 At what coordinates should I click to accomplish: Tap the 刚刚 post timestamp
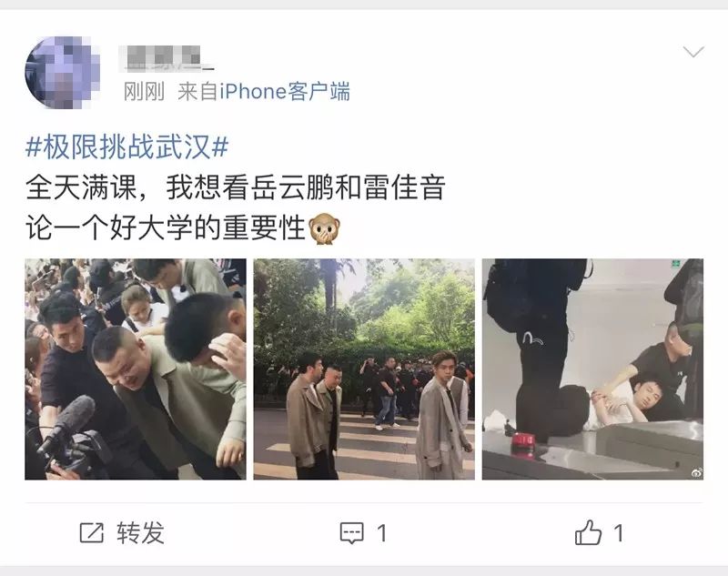(x=144, y=91)
